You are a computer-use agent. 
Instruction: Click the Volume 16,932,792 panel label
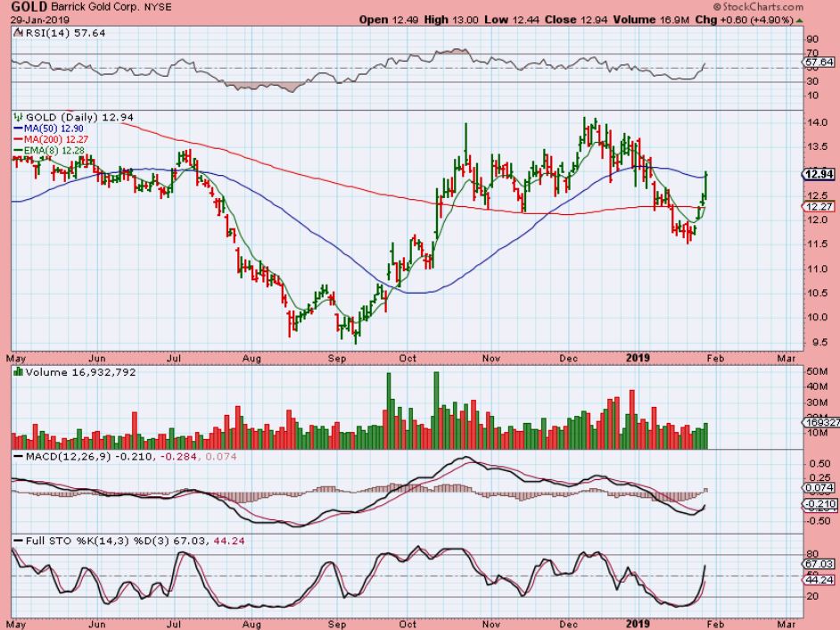pos(80,372)
